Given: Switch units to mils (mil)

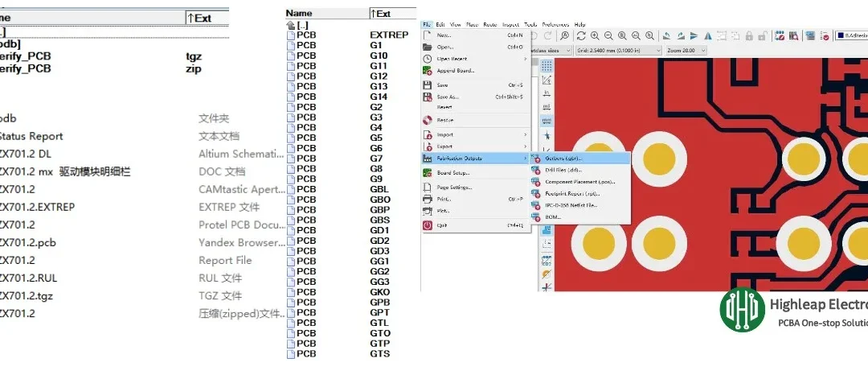Looking at the screenshot, I should (547, 107).
